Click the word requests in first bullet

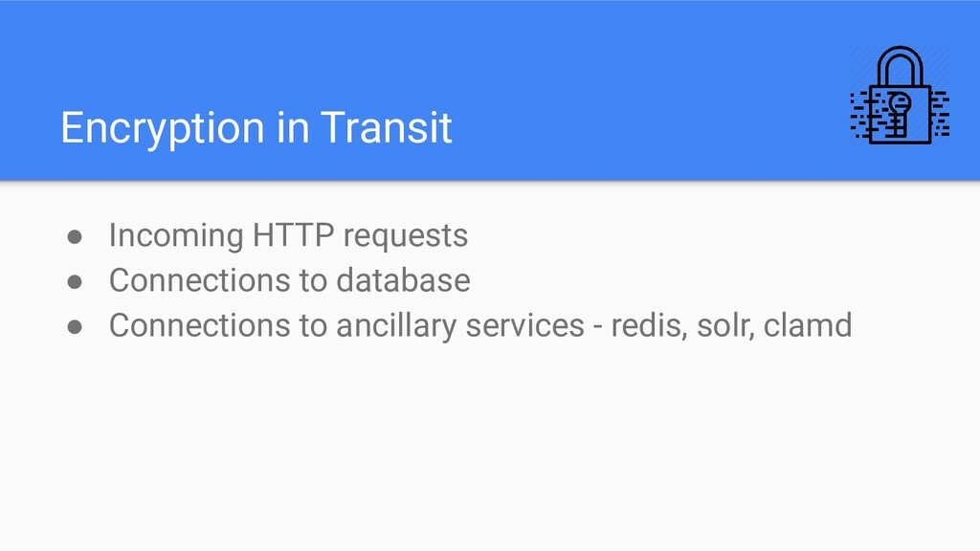point(406,237)
